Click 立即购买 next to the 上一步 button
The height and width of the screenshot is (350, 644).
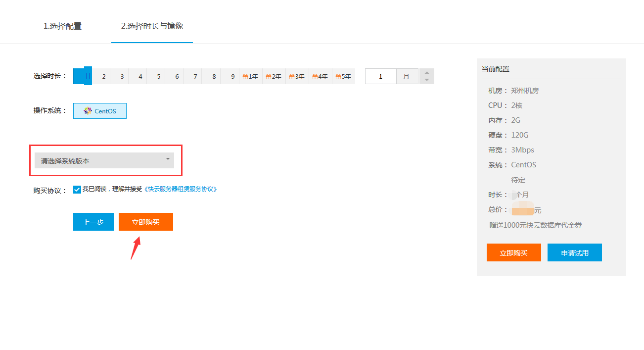146,222
